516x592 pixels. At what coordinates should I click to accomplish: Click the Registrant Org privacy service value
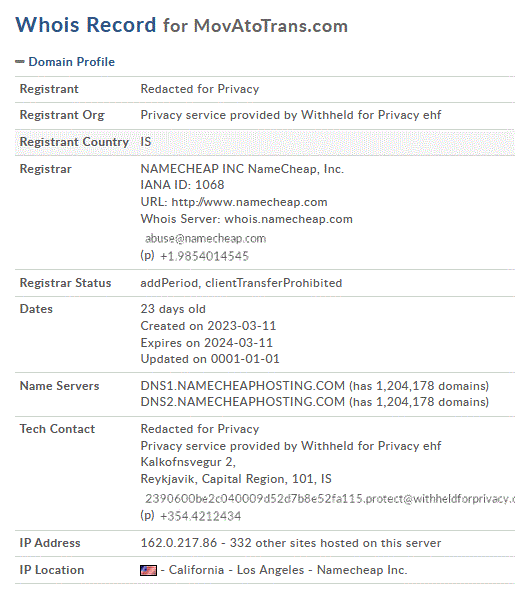click(x=291, y=115)
